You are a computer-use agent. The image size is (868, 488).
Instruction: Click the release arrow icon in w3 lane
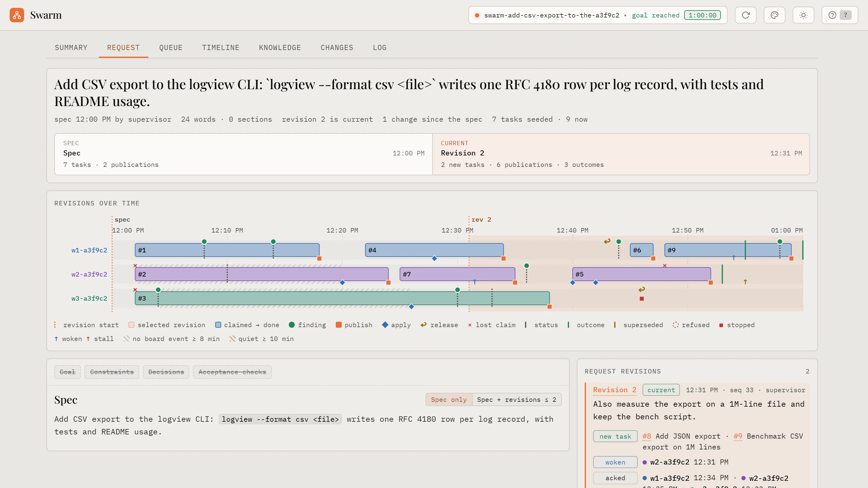point(642,289)
